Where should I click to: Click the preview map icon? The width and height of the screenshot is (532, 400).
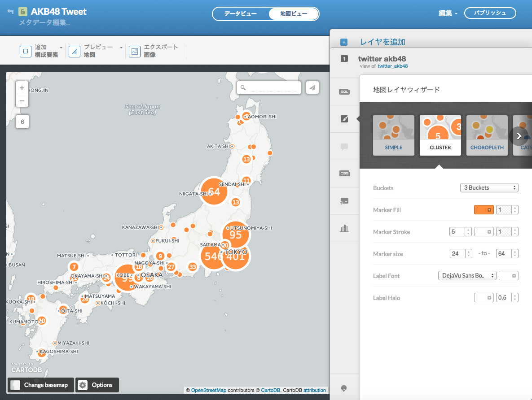point(75,52)
